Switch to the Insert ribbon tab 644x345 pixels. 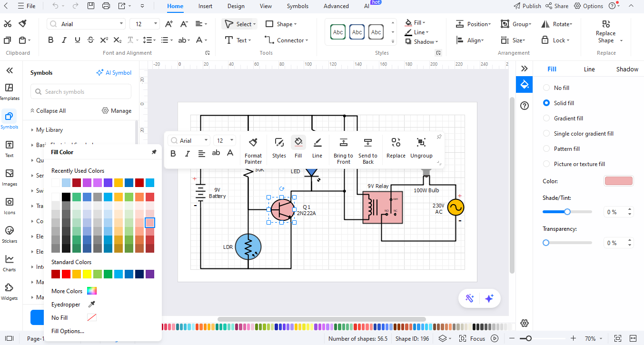206,6
